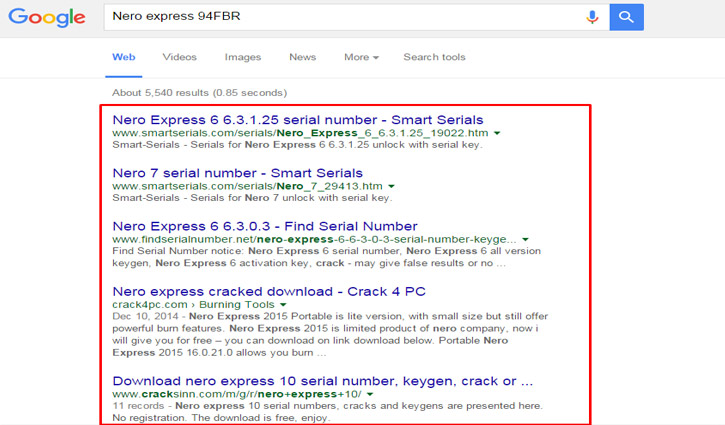Open Nero 7 serial number result
The image size is (725, 425).
238,173
